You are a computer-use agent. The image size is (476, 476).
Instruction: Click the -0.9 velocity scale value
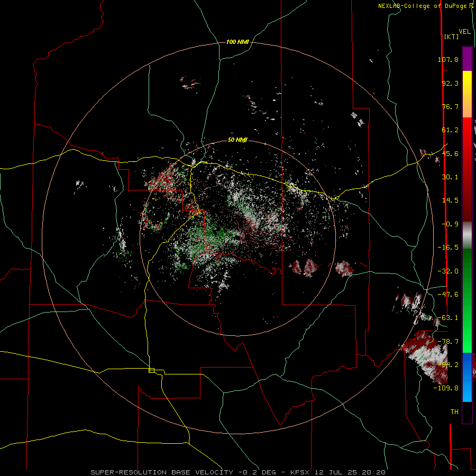pyautogui.click(x=450, y=224)
